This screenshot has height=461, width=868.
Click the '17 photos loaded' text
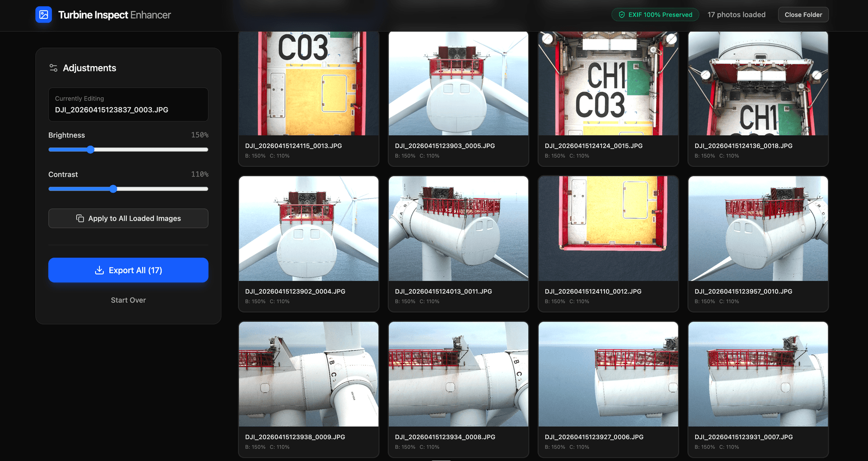click(736, 15)
